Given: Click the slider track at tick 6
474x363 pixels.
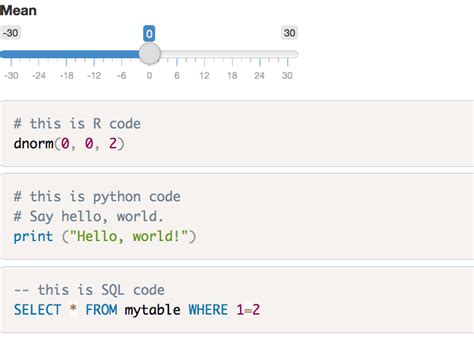Looking at the screenshot, I should point(177,54).
